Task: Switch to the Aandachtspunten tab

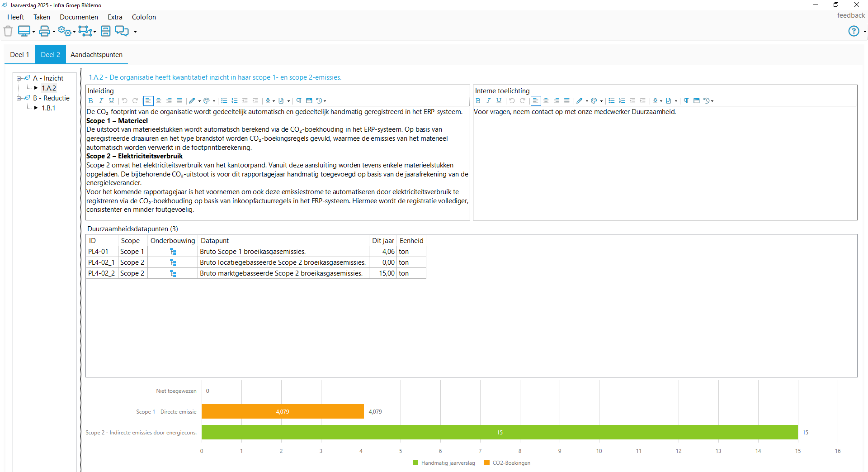Action: click(96, 55)
